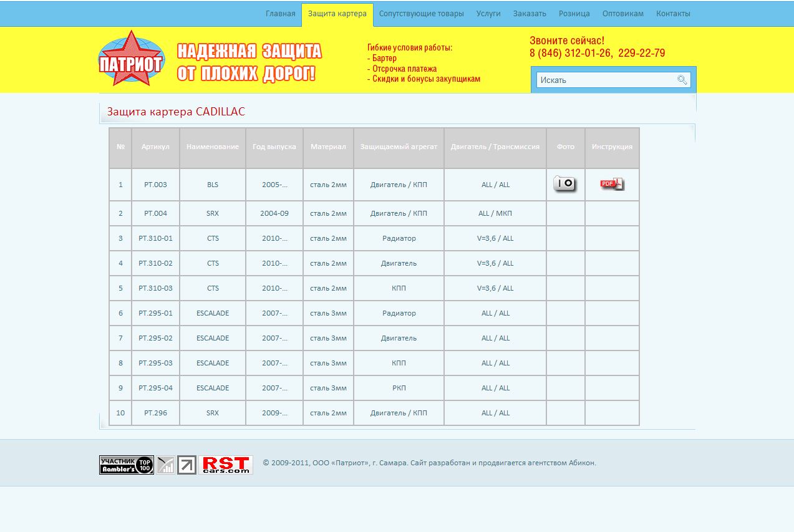Select article PT.003 cell
This screenshot has height=532, width=794.
click(x=155, y=185)
